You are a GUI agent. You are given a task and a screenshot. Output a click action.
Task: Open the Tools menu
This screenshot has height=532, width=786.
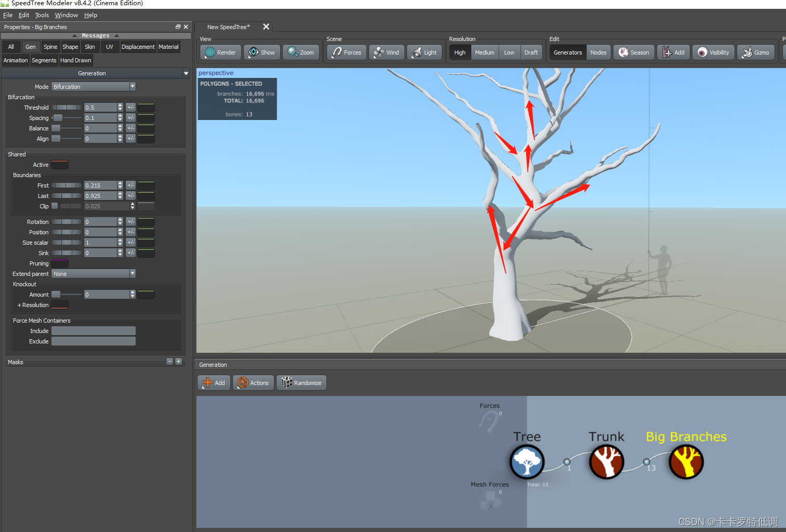tap(42, 15)
